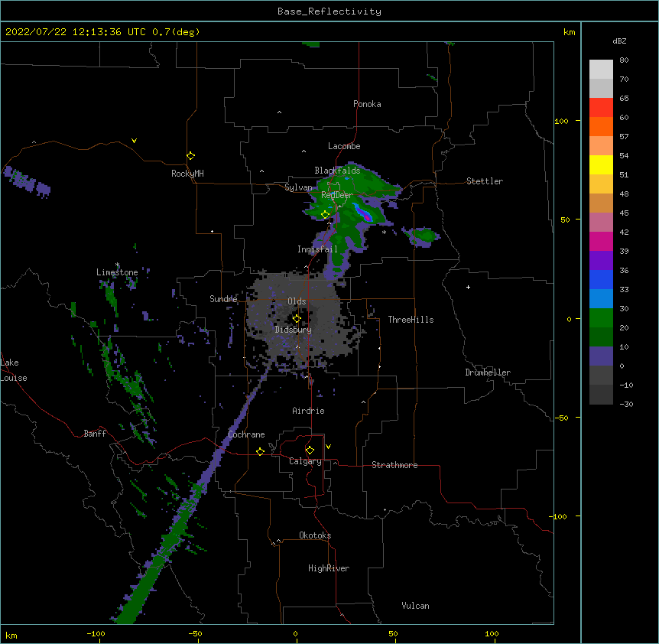The image size is (659, 644).
Task: Click the Lake Louise label at left edge
Action: (14, 370)
